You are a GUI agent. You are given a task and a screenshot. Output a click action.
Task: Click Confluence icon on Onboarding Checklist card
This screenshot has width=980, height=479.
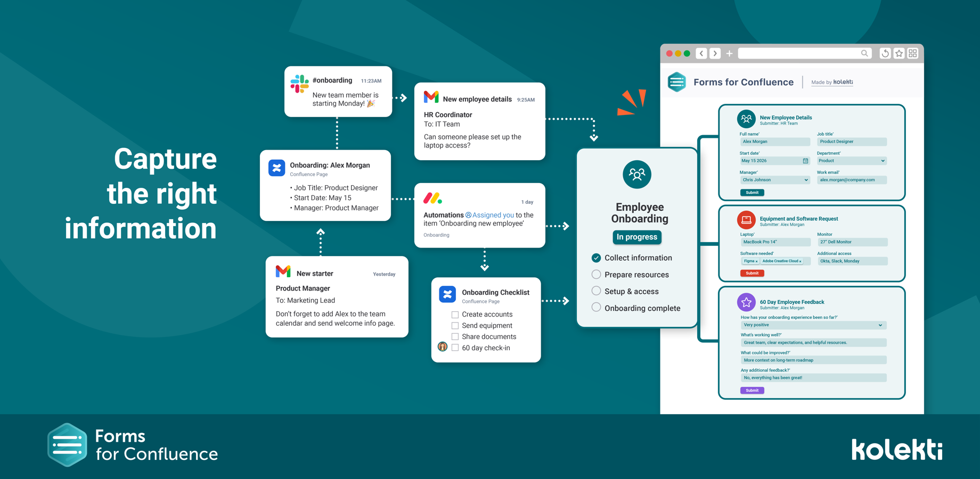[x=447, y=294]
